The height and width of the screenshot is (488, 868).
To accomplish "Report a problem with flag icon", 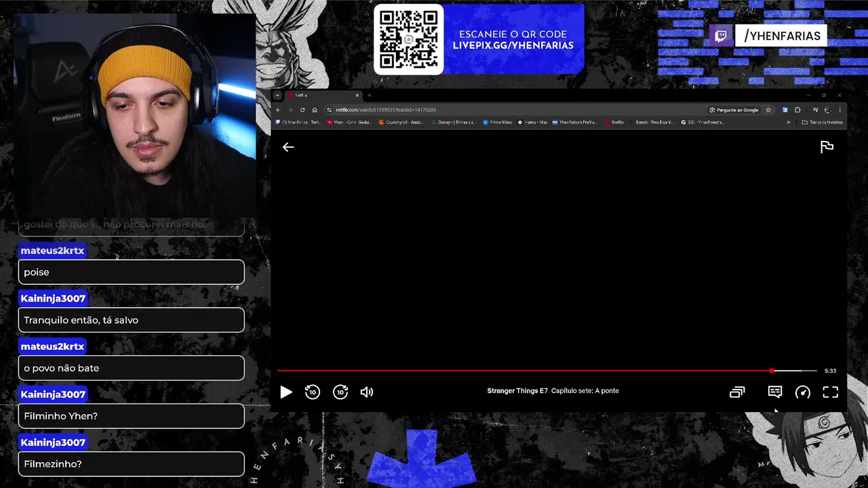I will point(827,147).
